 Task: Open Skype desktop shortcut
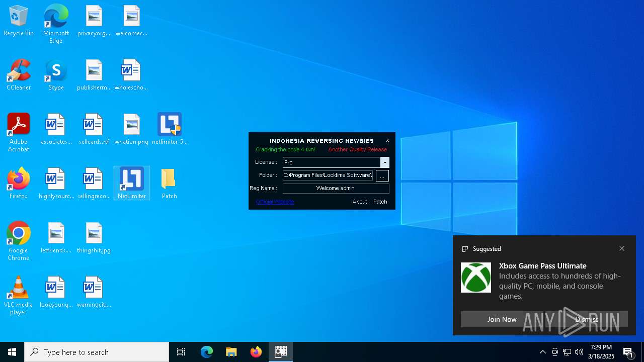[x=56, y=75]
